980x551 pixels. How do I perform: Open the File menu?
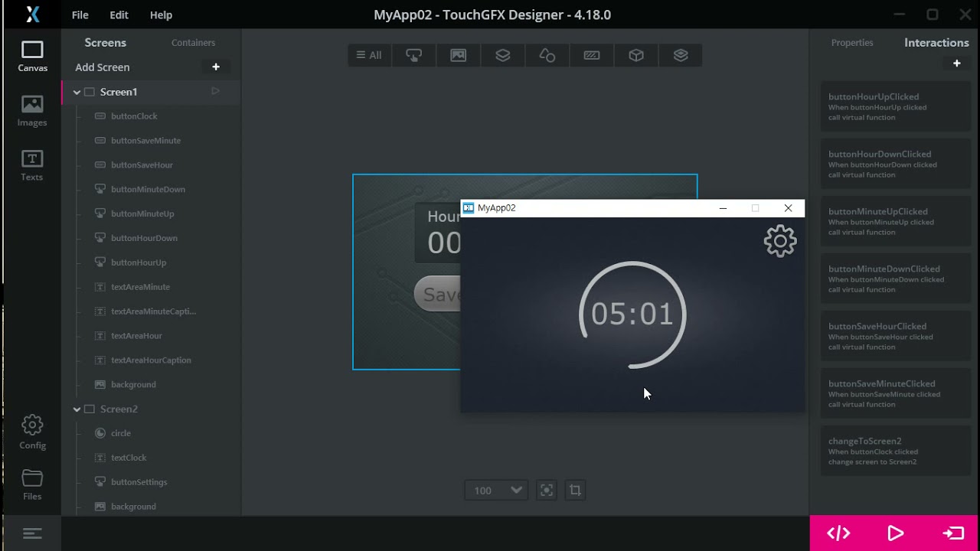click(x=80, y=15)
